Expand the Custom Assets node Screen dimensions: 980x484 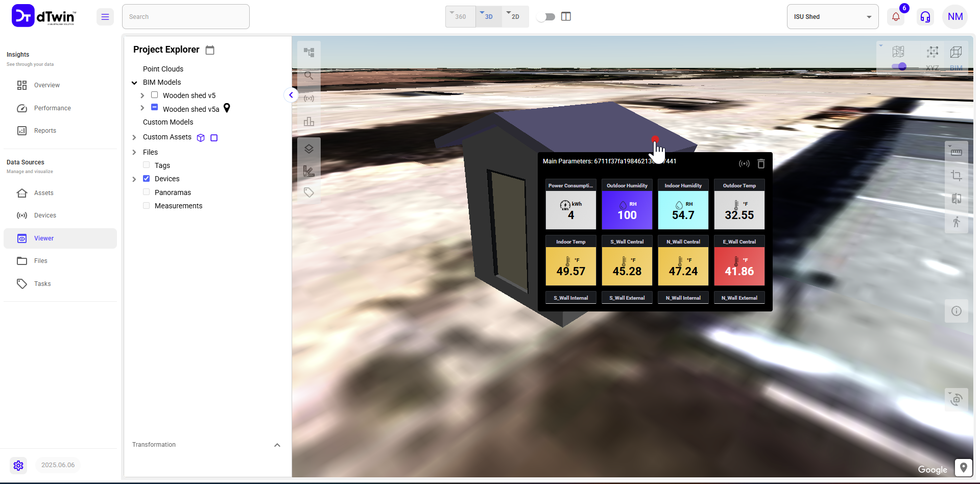pyautogui.click(x=134, y=137)
